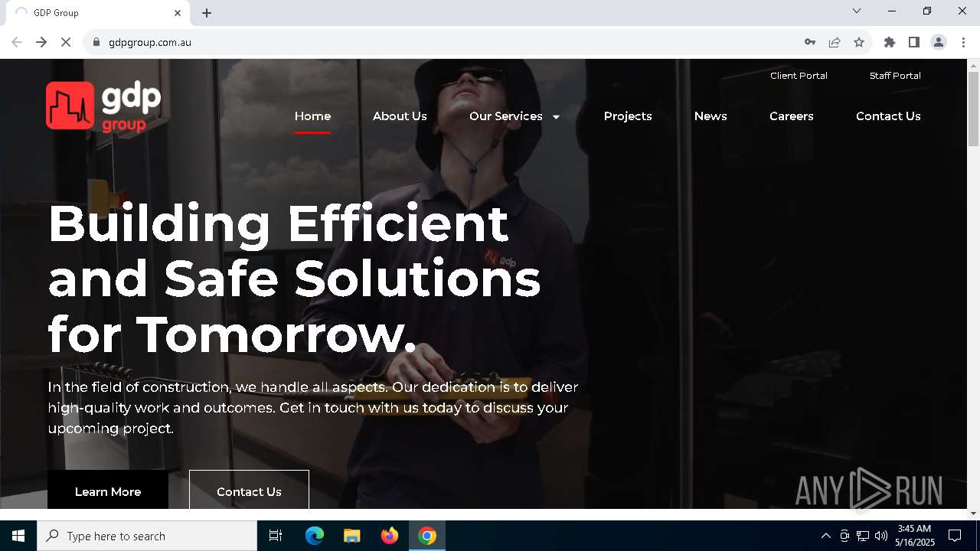980x551 pixels.
Task: View site security lock info
Action: coord(96,42)
